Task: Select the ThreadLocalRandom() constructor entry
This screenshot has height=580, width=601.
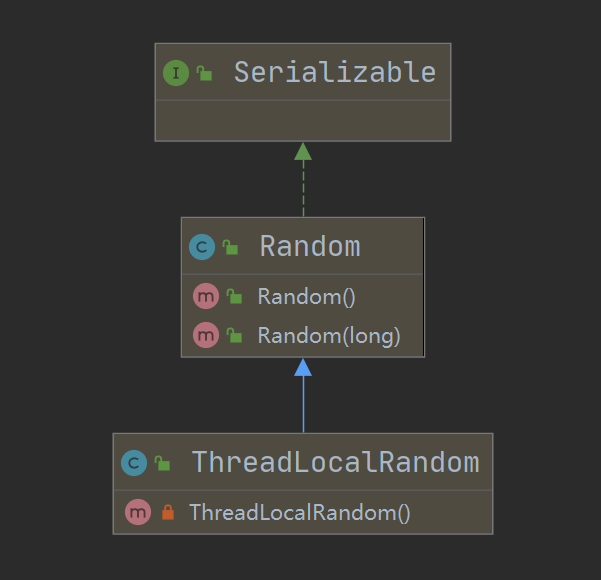Action: click(x=299, y=512)
